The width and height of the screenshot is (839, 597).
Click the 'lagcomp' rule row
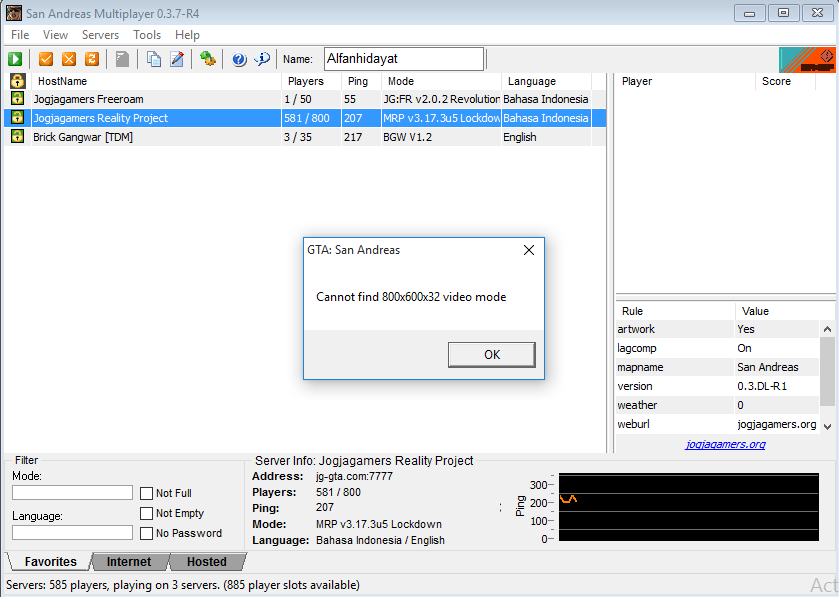718,348
